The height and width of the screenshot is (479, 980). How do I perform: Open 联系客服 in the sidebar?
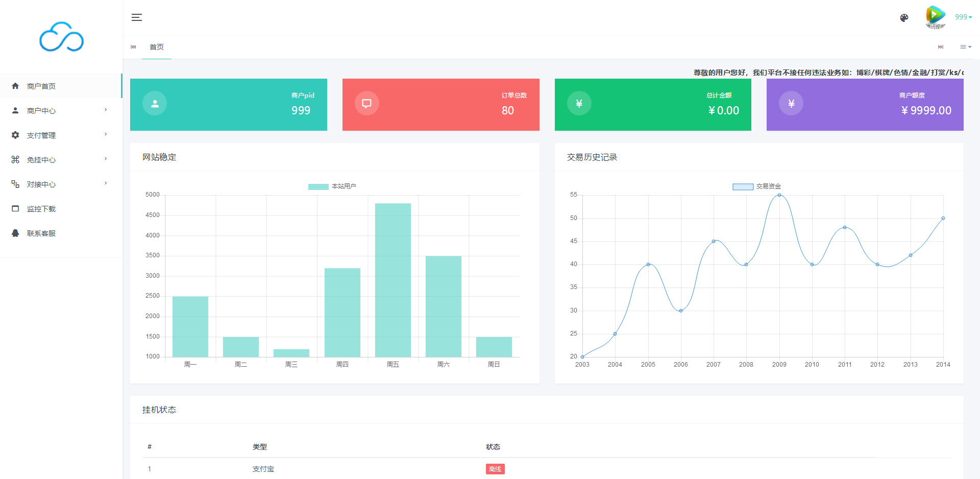click(41, 233)
